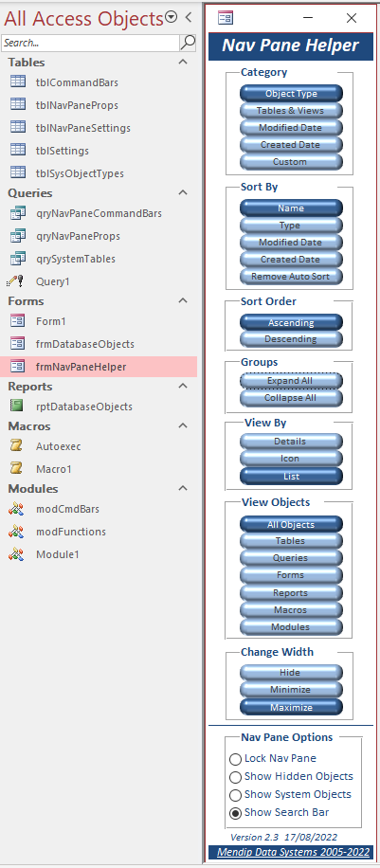The height and width of the screenshot is (868, 380).
Task: Click the Autoexec macro icon
Action: click(17, 446)
